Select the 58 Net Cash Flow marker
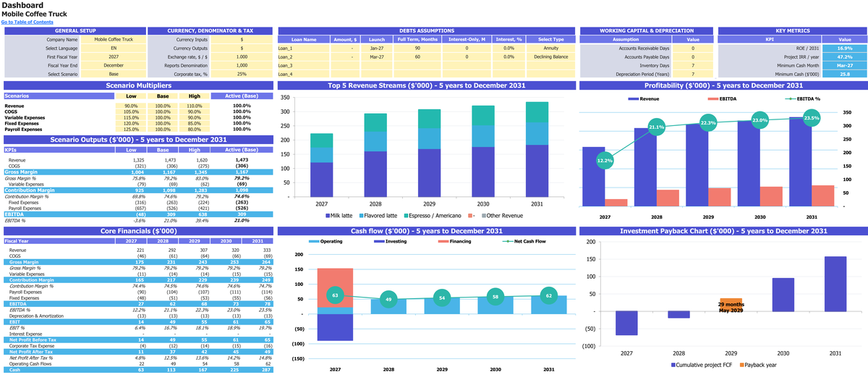Viewport: 868px width, 375px height. (495, 296)
